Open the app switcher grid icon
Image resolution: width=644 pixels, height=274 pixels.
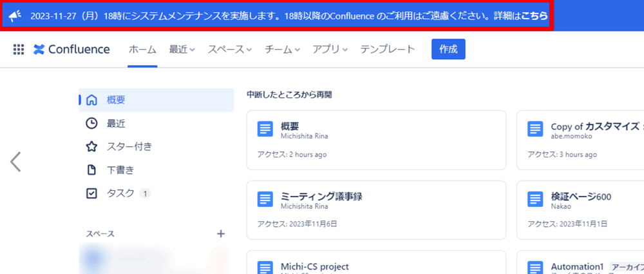click(x=19, y=50)
